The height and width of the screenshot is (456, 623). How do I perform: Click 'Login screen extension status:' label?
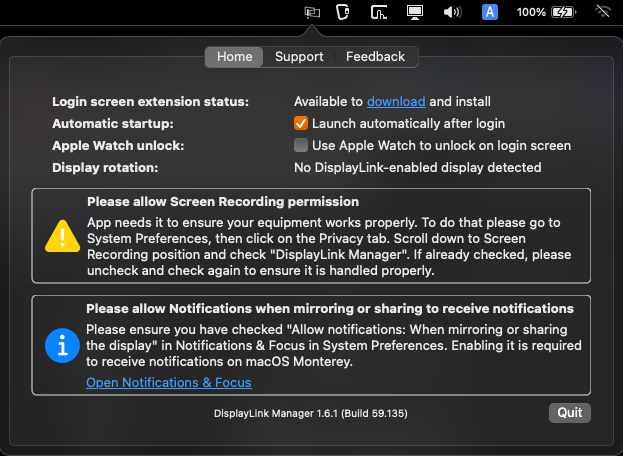[151, 102]
